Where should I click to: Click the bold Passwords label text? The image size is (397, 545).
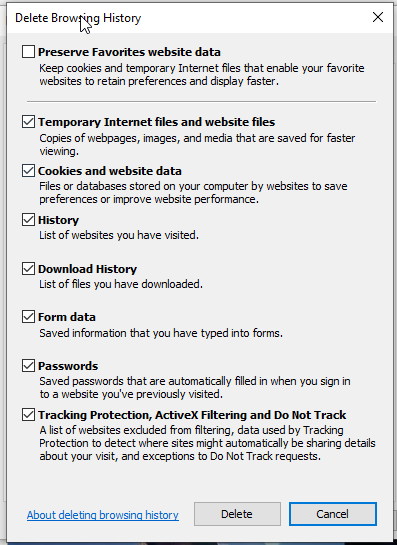pyautogui.click(x=68, y=366)
